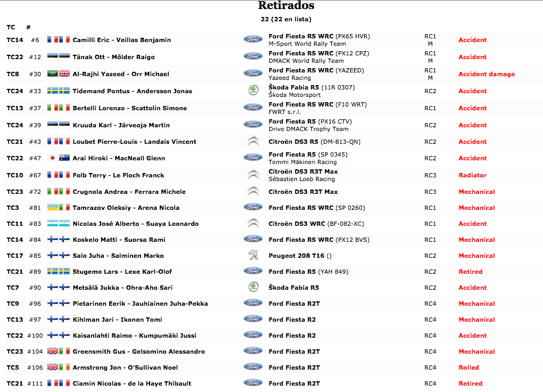Select the Ford logo beside Al-Rajhi Yazeed entry
The width and height of the screenshot is (543, 392).
[x=253, y=73]
